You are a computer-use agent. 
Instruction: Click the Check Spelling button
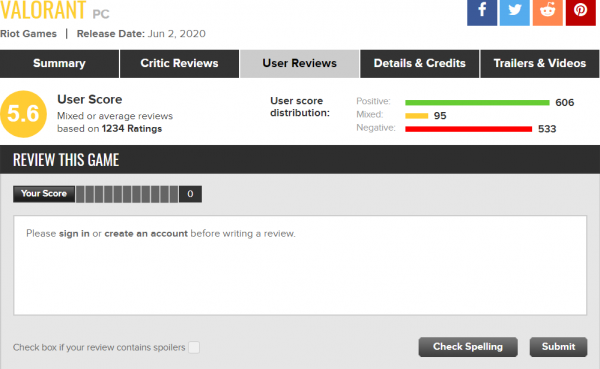(x=468, y=347)
